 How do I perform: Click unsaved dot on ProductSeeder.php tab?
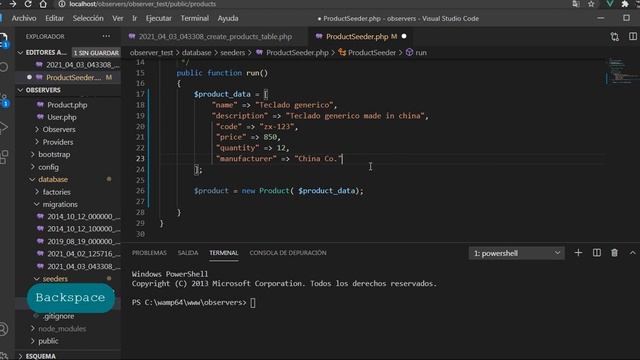tap(404, 36)
